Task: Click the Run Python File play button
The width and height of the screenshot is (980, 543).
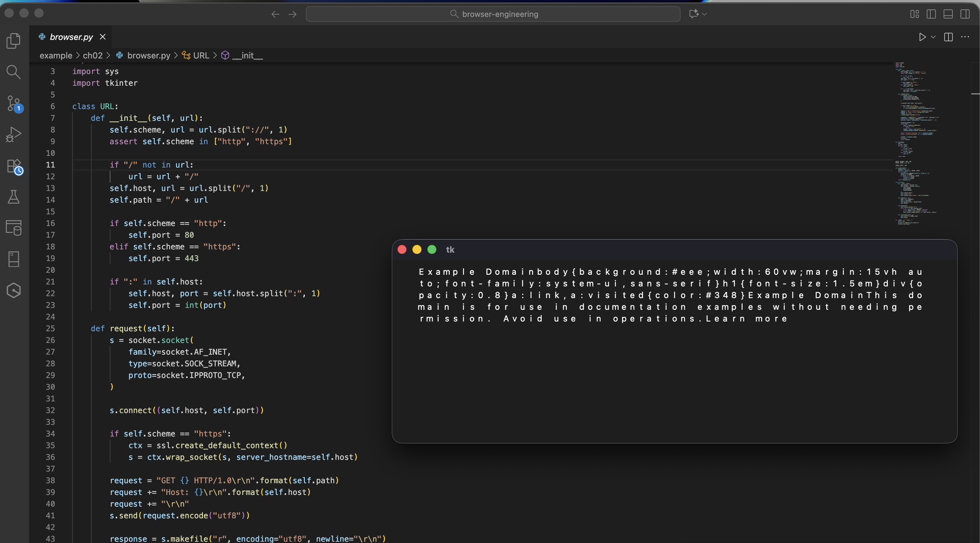Action: click(922, 37)
